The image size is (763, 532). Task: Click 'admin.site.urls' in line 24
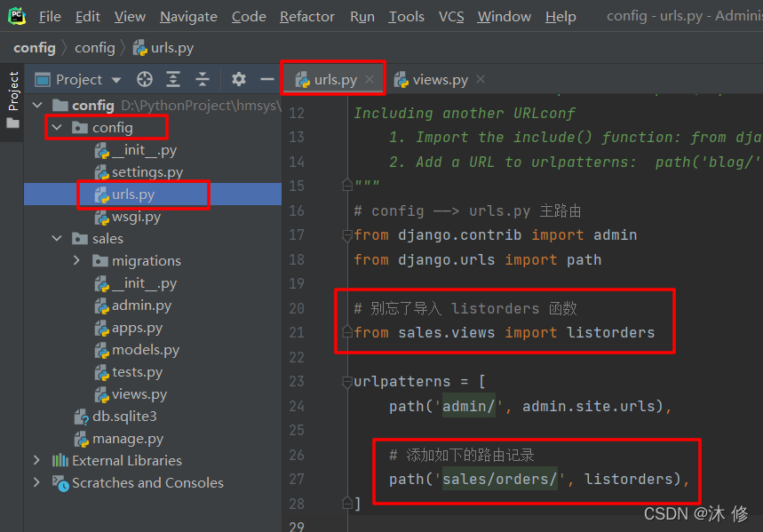pyautogui.click(x=588, y=406)
